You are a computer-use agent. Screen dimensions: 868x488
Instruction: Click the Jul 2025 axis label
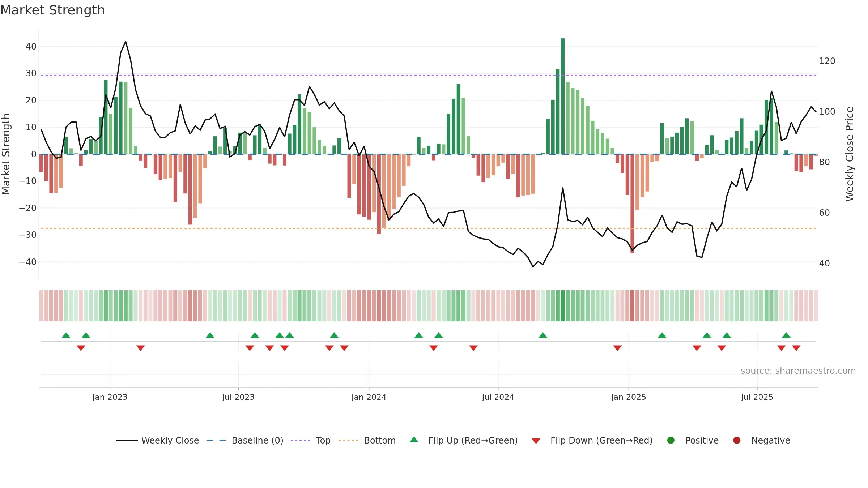click(757, 397)
